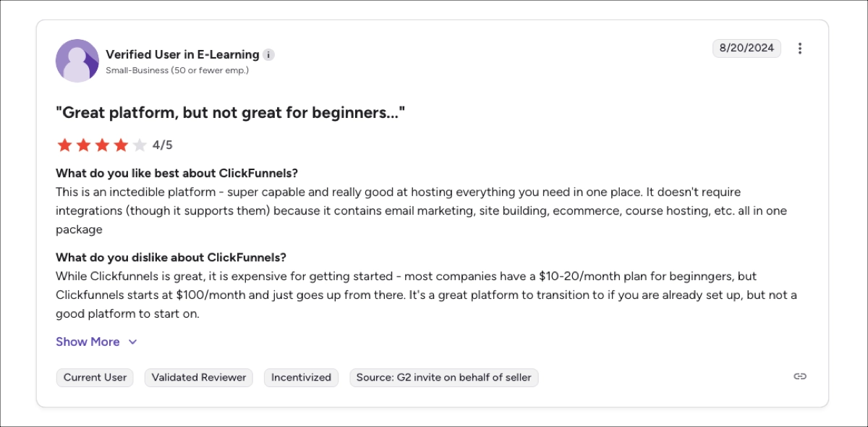
Task: Select the Current User tag
Action: pyautogui.click(x=95, y=377)
